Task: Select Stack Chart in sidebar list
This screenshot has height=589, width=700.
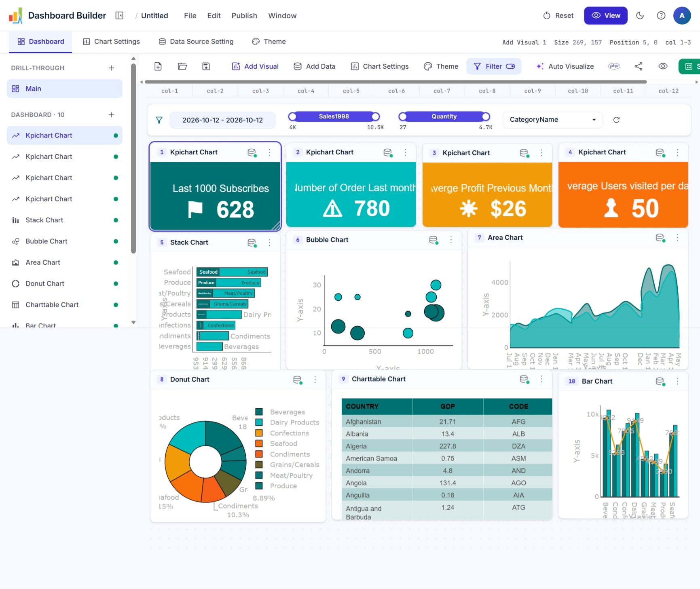Action: (65, 220)
